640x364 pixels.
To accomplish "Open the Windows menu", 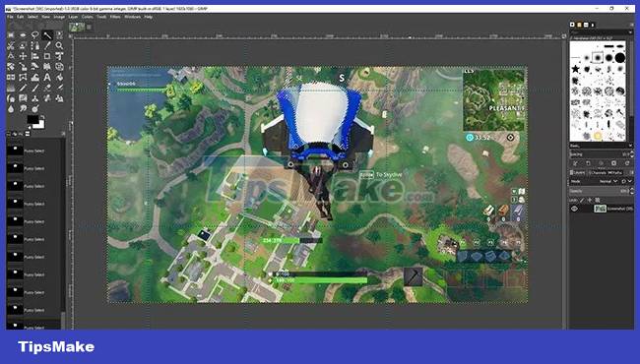I will pyautogui.click(x=132, y=17).
